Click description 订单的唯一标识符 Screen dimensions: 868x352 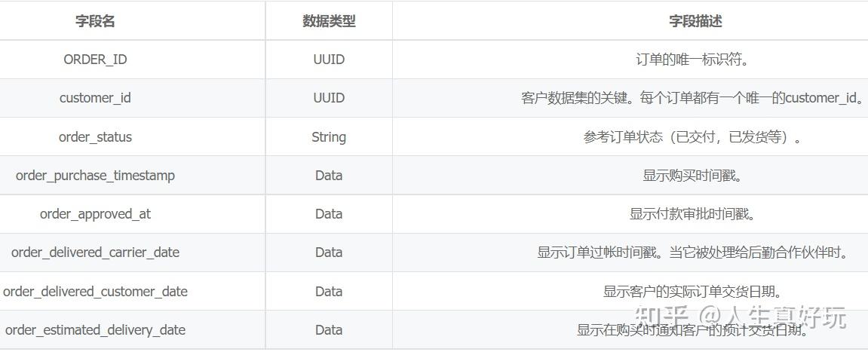click(692, 60)
